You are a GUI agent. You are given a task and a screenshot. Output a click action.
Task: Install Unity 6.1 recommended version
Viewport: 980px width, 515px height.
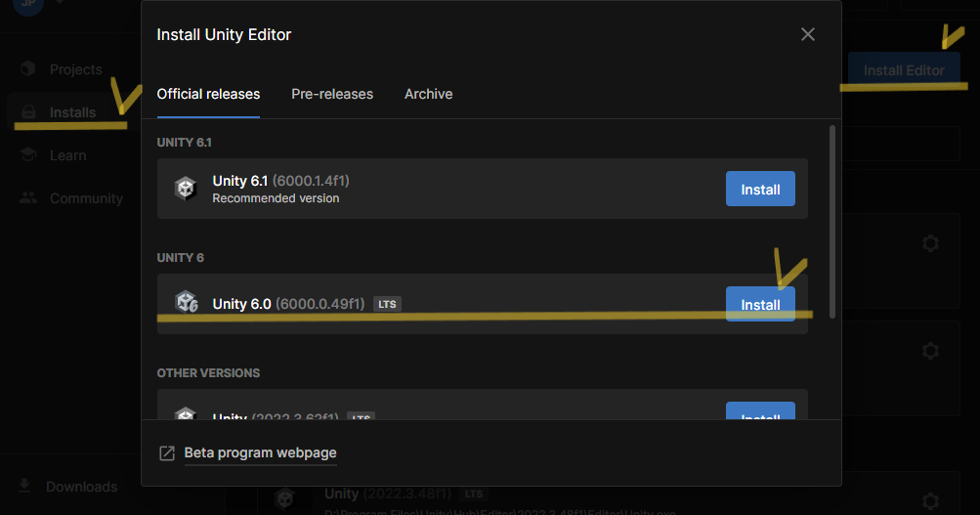(760, 189)
